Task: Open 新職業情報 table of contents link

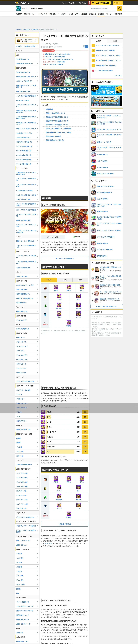Action: coord(49,109)
